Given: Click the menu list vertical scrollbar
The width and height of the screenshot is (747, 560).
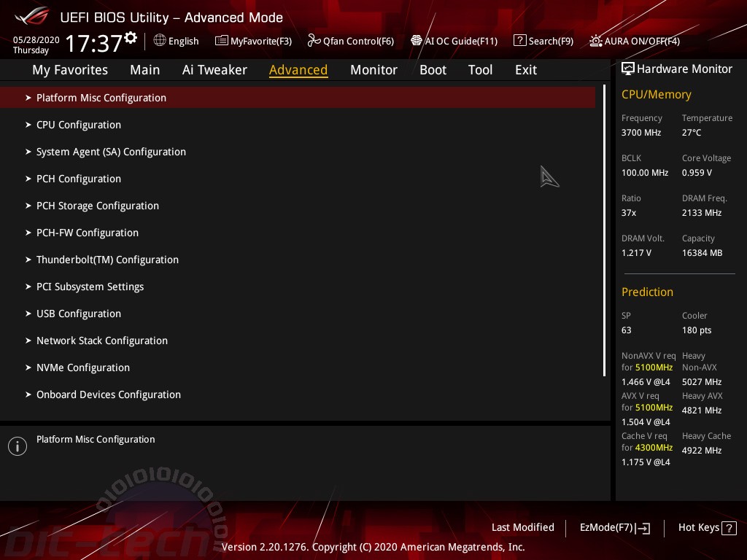Looking at the screenshot, I should pyautogui.click(x=604, y=230).
